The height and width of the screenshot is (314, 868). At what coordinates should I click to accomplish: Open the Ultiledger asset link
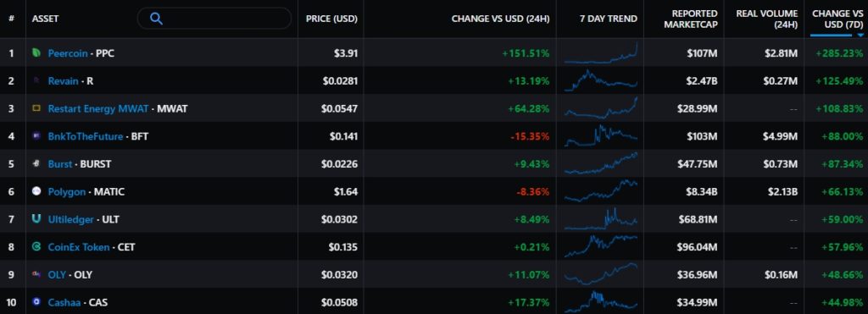[71, 219]
